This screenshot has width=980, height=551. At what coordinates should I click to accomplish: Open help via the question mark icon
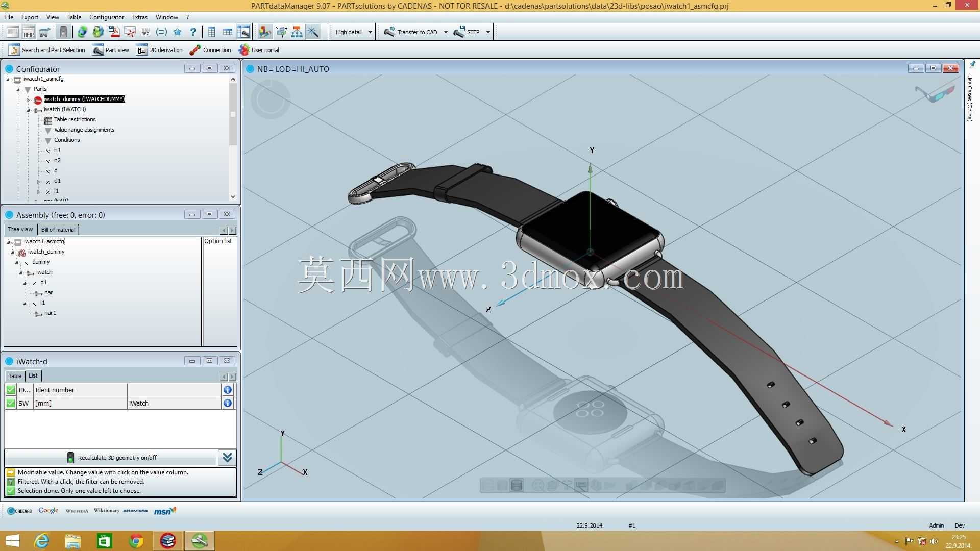pyautogui.click(x=193, y=32)
